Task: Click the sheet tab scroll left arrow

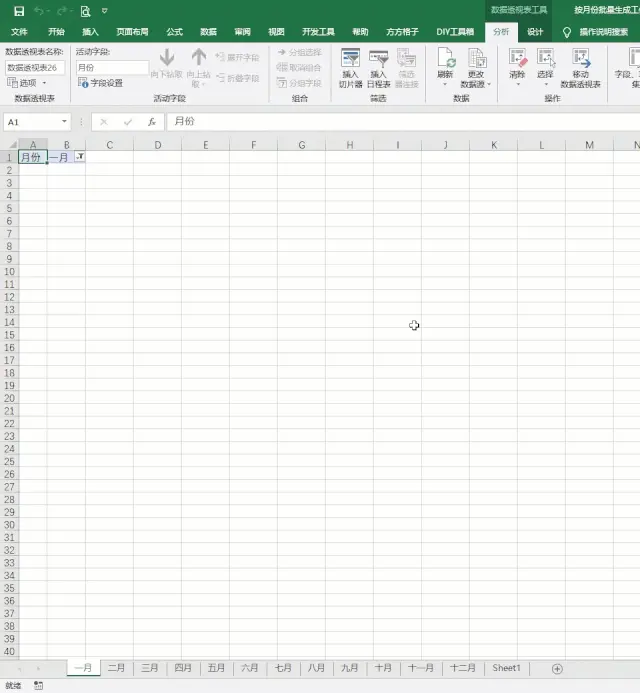Action: pyautogui.click(x=19, y=669)
